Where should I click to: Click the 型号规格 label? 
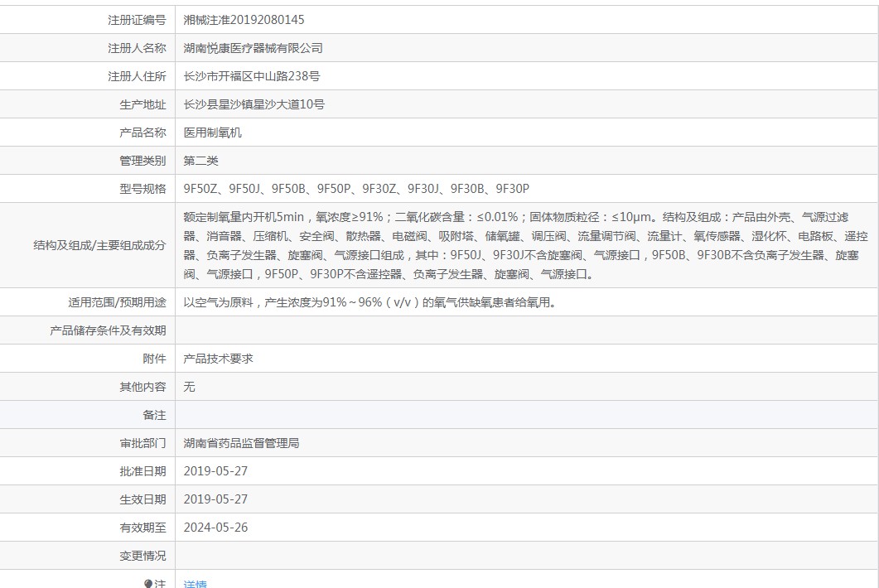click(143, 189)
